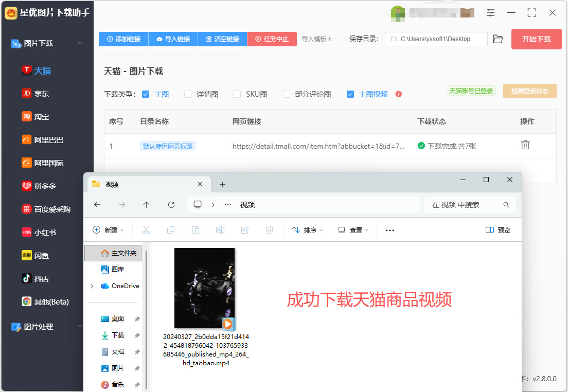568x392 pixels.
Task: Choose 拼多多 from the sidebar list
Action: 39,186
